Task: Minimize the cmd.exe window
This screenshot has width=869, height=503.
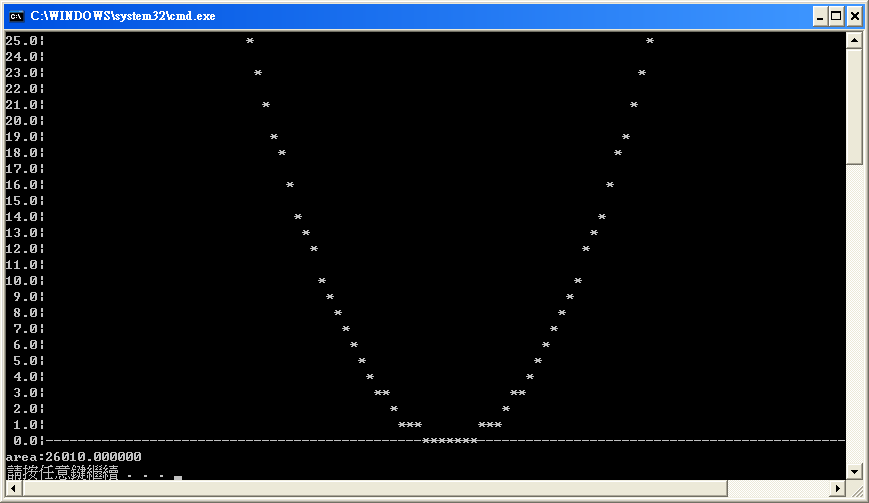Action: (x=820, y=16)
